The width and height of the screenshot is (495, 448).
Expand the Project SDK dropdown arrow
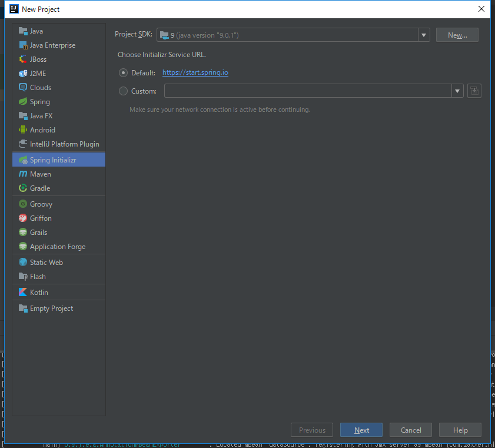424,35
